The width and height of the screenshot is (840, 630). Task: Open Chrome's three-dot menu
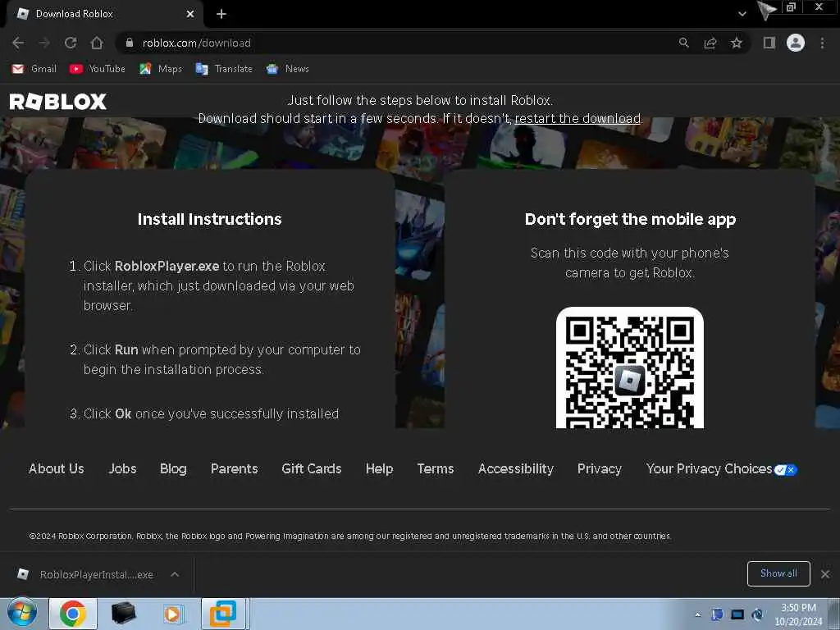(822, 43)
